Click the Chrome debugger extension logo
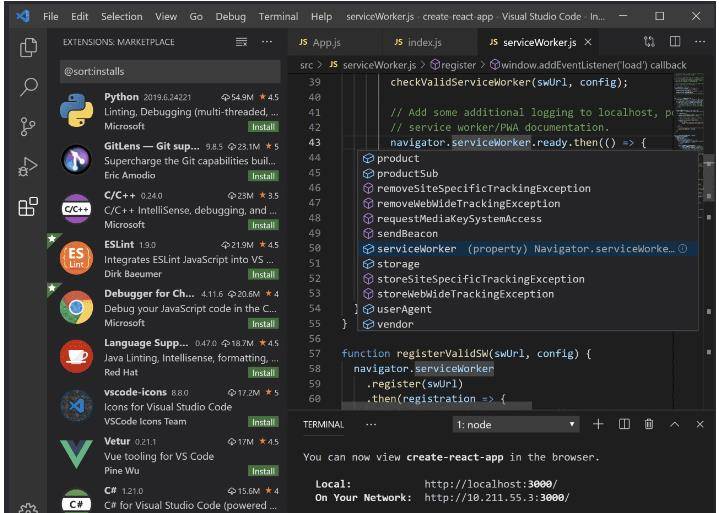The image size is (719, 513). point(77,307)
